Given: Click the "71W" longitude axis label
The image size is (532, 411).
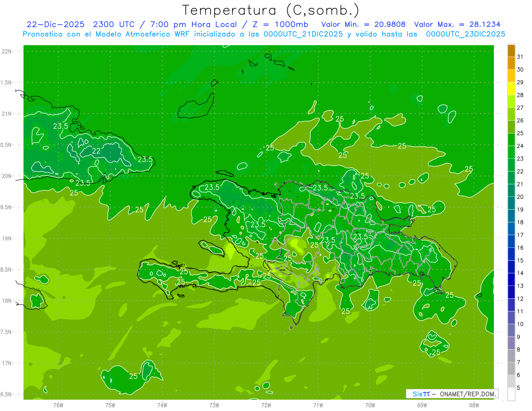Looking at the screenshot, I should coord(318,405).
